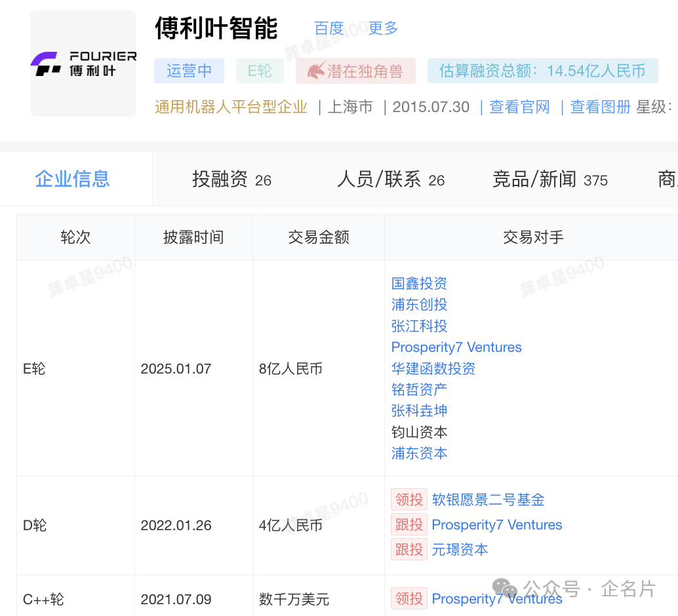Open lead investor 软银愿景二号基金 link
This screenshot has width=678, height=616.
coord(489,500)
